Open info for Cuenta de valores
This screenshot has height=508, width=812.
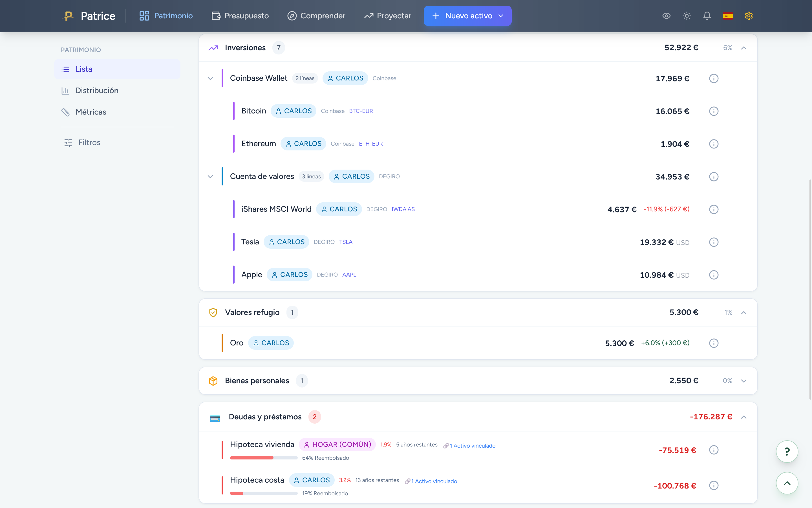714,177
